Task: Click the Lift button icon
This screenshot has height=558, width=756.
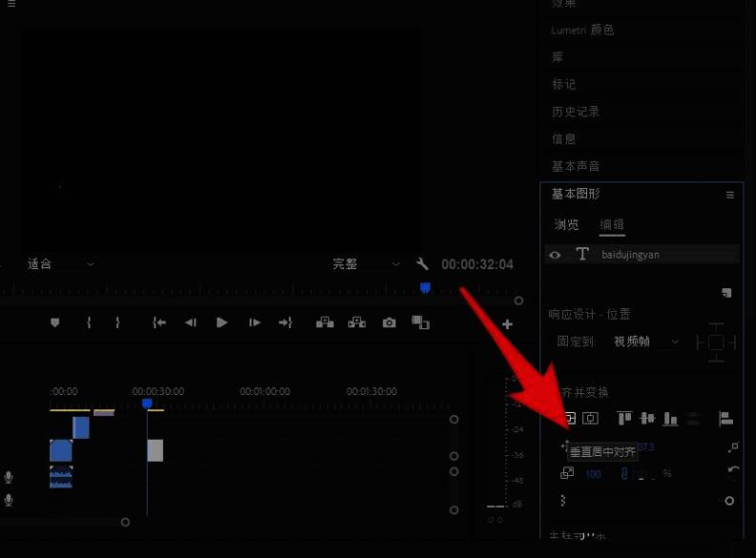Action: (325, 323)
